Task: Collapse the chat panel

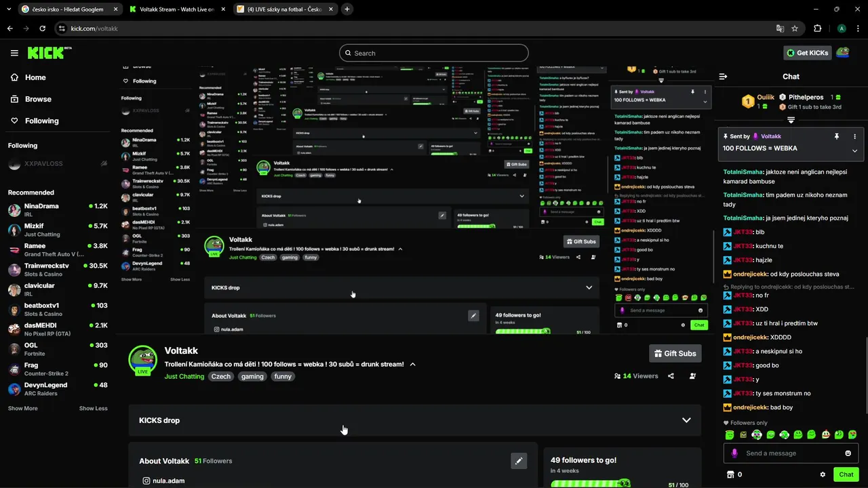Action: click(723, 77)
